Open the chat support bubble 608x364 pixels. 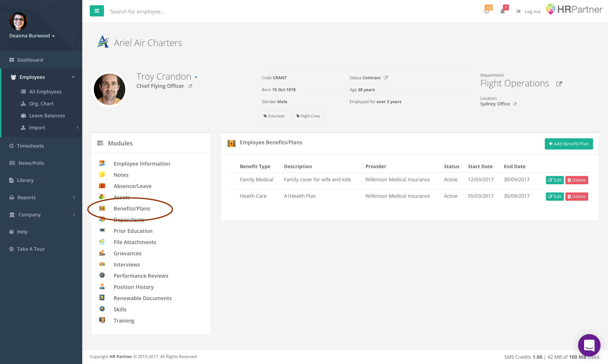tap(589, 345)
